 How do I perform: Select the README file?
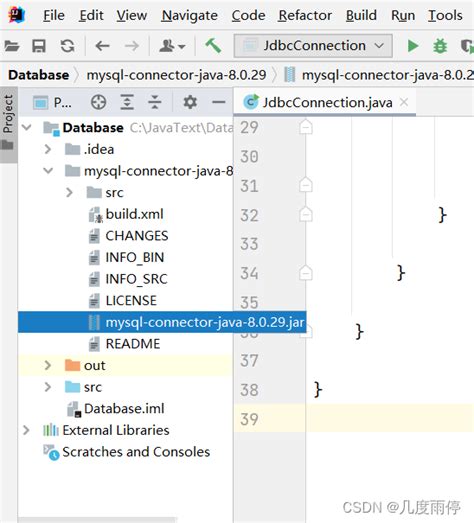tap(125, 344)
